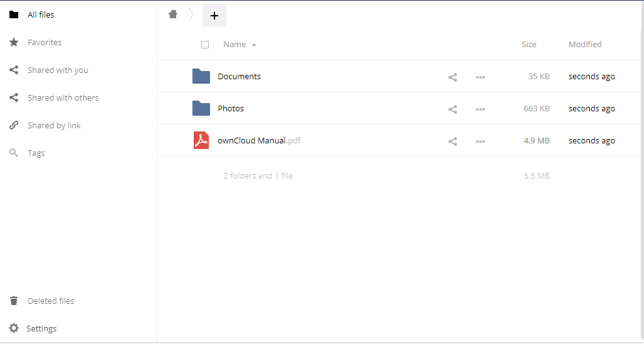Open the ownCloud Manual PDF icon

pyautogui.click(x=201, y=140)
